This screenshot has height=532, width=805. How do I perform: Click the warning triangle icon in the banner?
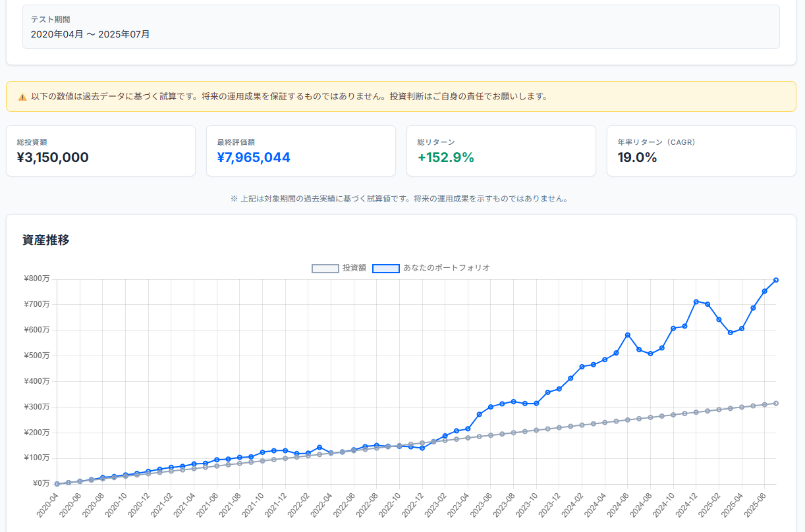pyautogui.click(x=21, y=97)
